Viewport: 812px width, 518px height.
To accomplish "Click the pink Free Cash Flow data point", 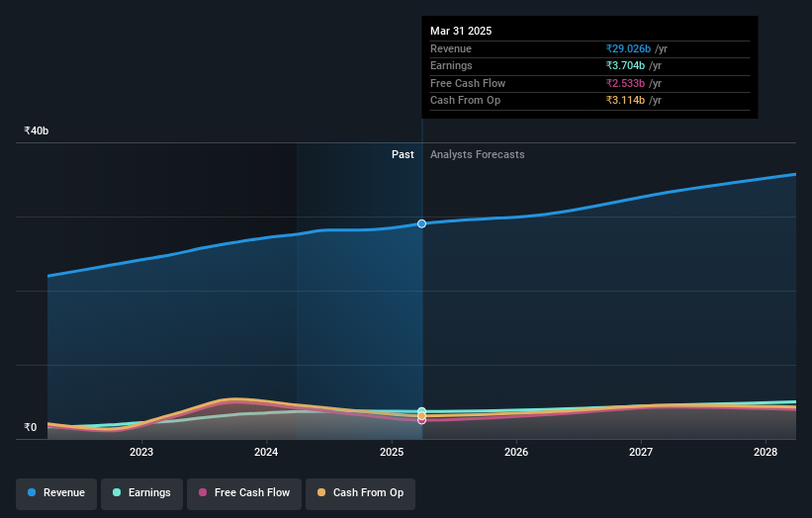I will pos(422,420).
